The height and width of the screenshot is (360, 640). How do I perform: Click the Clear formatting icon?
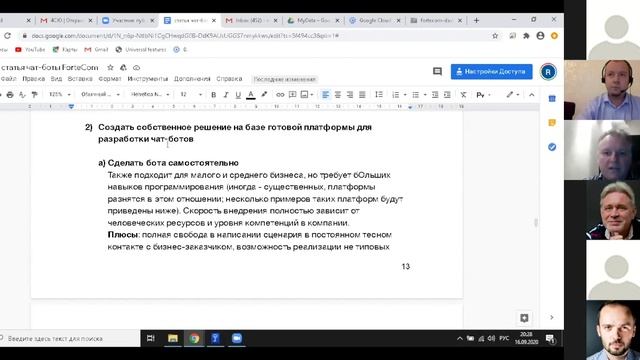click(463, 95)
